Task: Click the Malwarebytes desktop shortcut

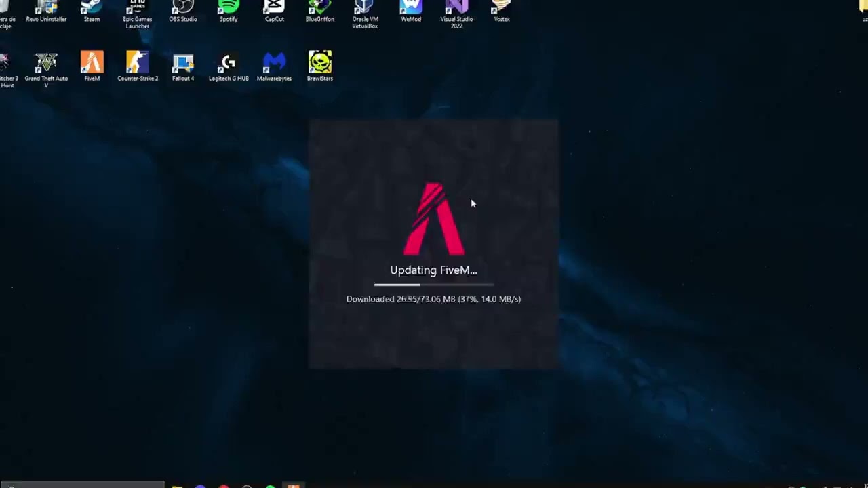Action: pyautogui.click(x=274, y=66)
